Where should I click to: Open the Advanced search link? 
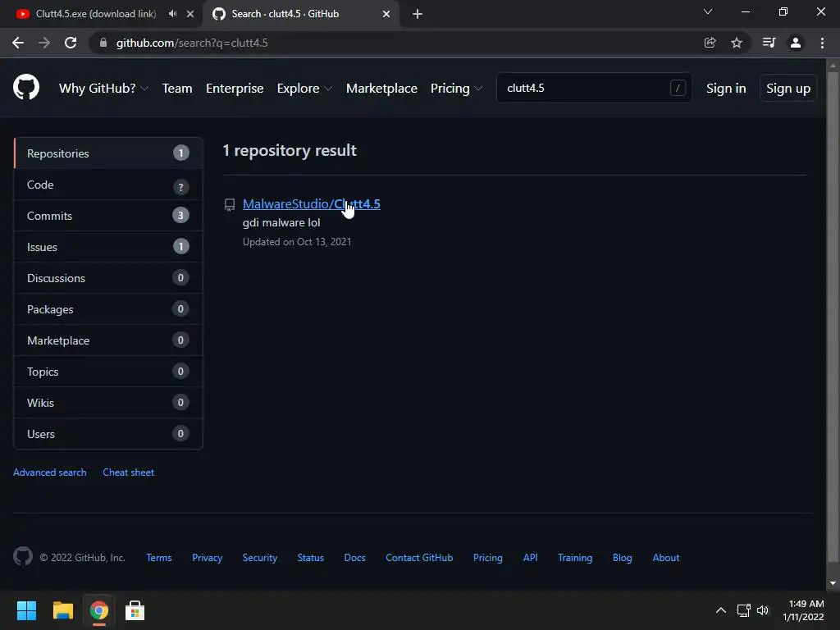coord(50,472)
